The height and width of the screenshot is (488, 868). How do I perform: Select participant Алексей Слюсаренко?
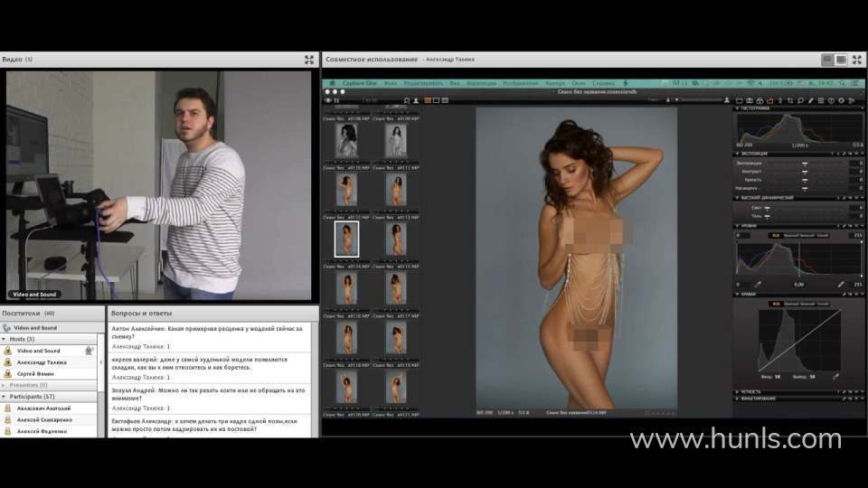[44, 420]
